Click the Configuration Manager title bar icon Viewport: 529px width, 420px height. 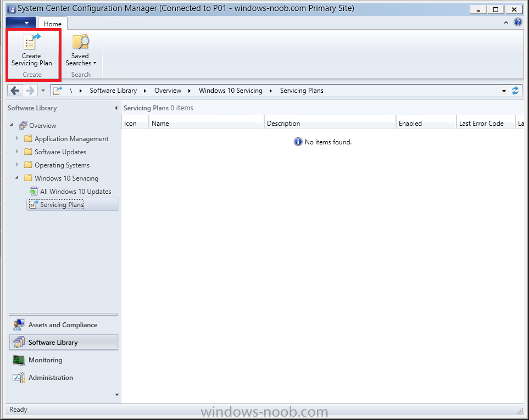click(x=11, y=9)
